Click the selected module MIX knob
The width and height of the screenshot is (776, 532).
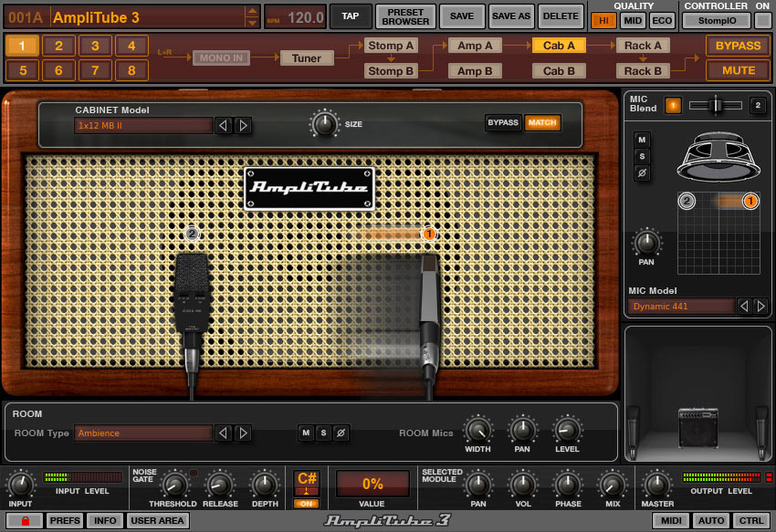coord(613,485)
